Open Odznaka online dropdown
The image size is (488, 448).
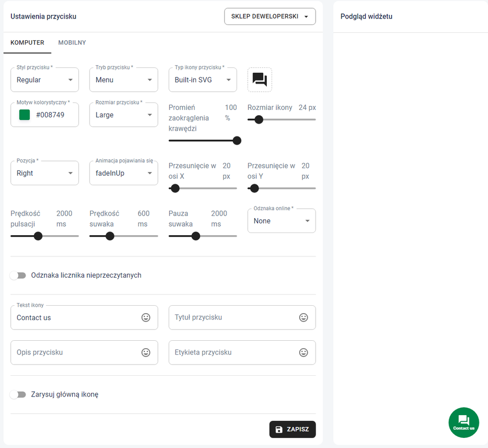click(281, 221)
